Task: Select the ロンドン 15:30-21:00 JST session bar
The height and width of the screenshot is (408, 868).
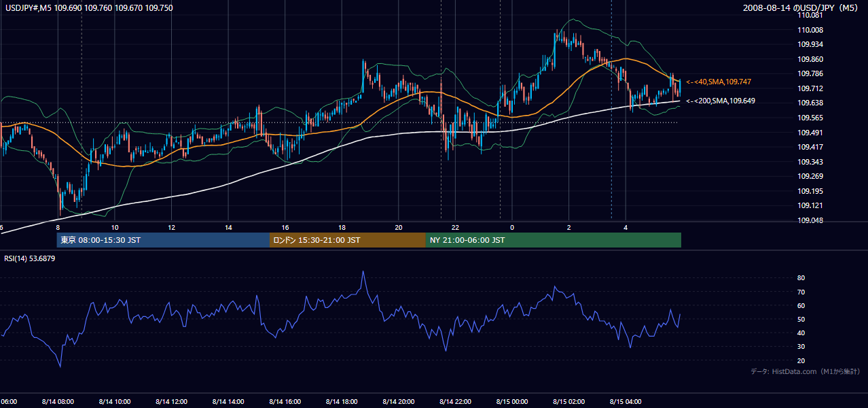Action: point(348,240)
